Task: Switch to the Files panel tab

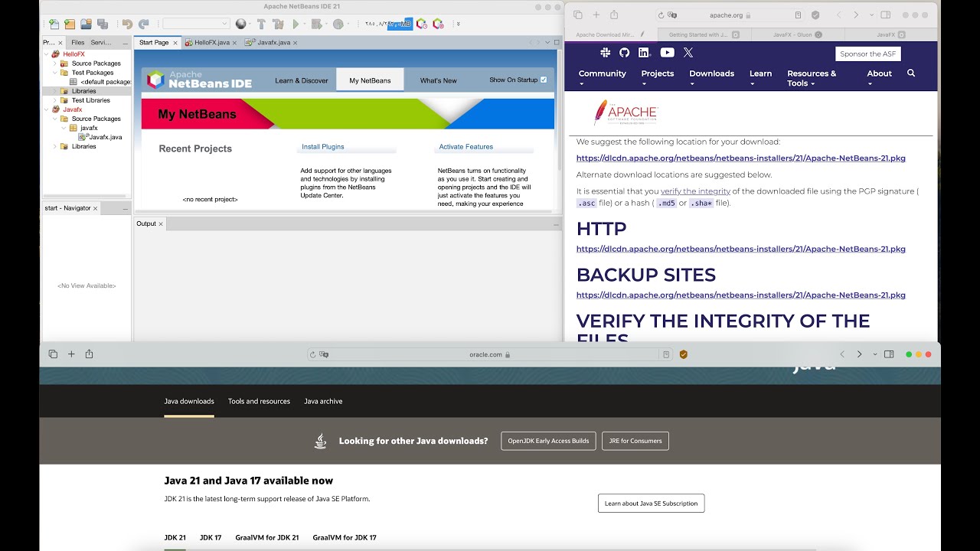Action: (78, 43)
